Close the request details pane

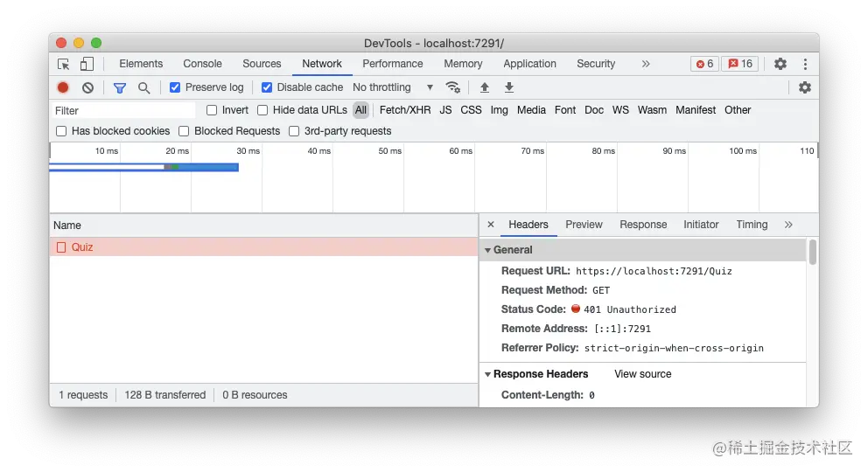491,225
